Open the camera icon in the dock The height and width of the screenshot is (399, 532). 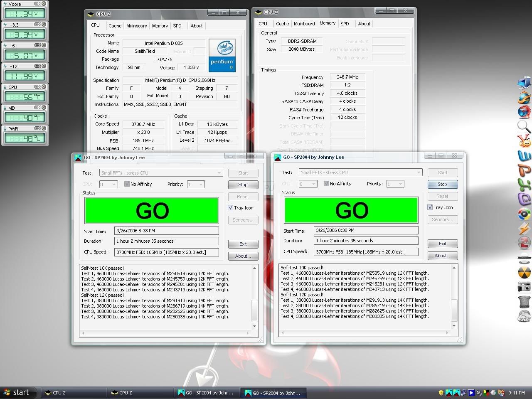click(x=524, y=286)
